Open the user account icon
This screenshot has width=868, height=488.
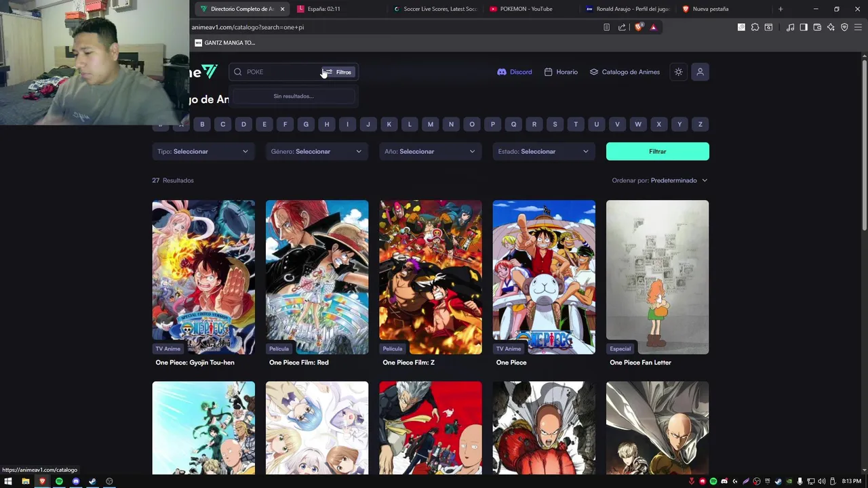point(701,72)
